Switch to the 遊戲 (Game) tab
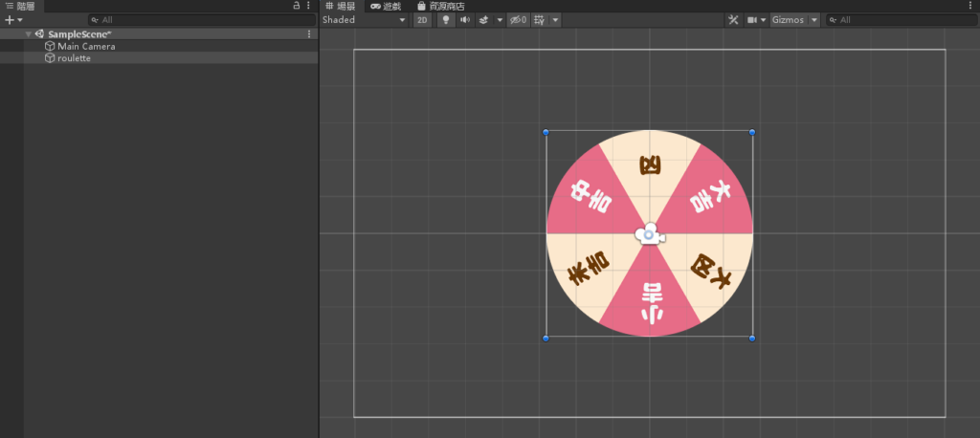 pyautogui.click(x=386, y=6)
